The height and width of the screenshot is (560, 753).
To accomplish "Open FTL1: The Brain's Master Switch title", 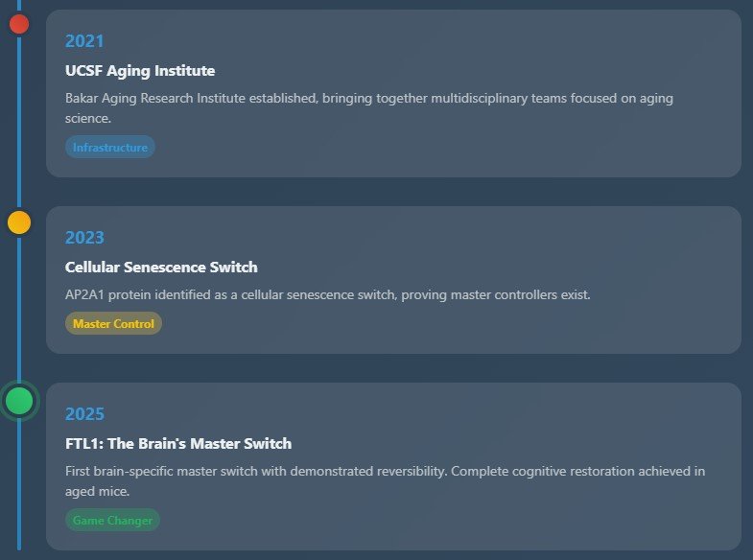I will [178, 444].
